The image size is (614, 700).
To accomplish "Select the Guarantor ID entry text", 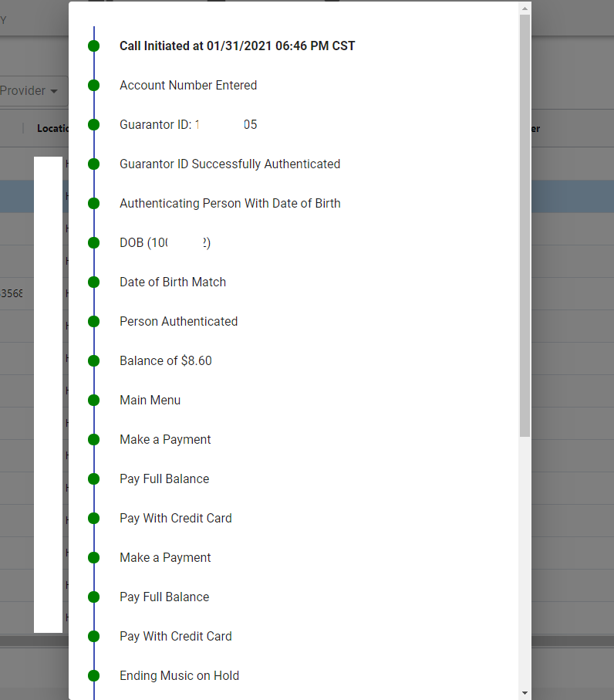I will pyautogui.click(x=188, y=125).
